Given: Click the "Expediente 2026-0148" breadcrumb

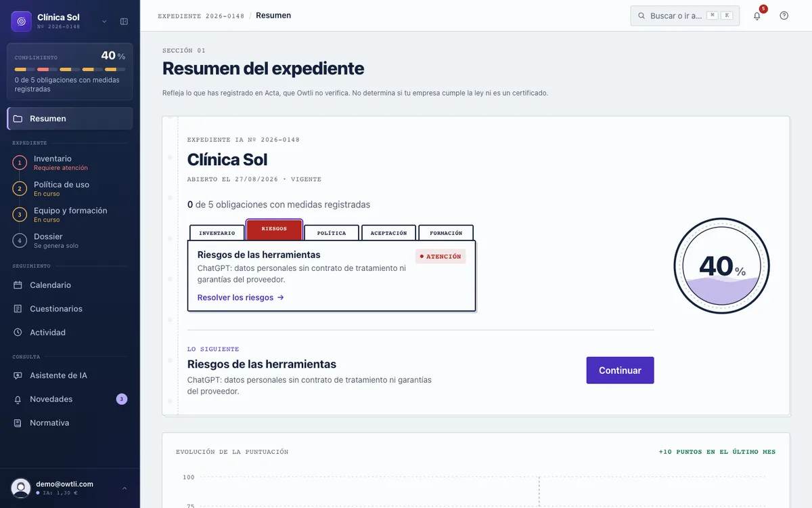Looking at the screenshot, I should click(201, 16).
